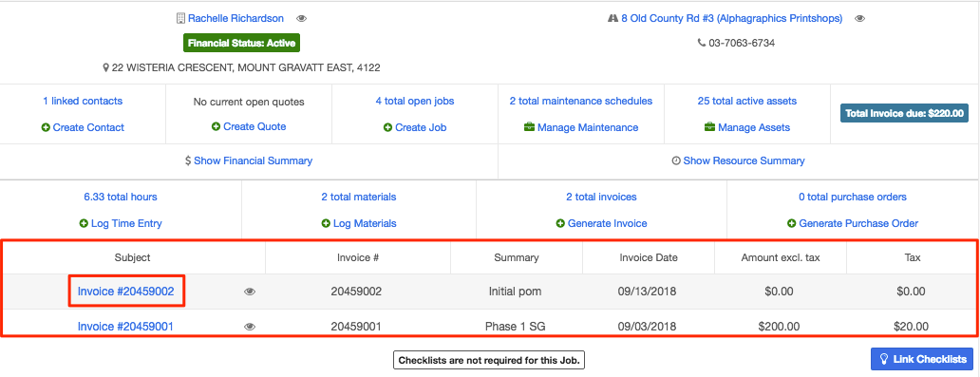Click briefcase icon beside Manage Assets

[709, 127]
